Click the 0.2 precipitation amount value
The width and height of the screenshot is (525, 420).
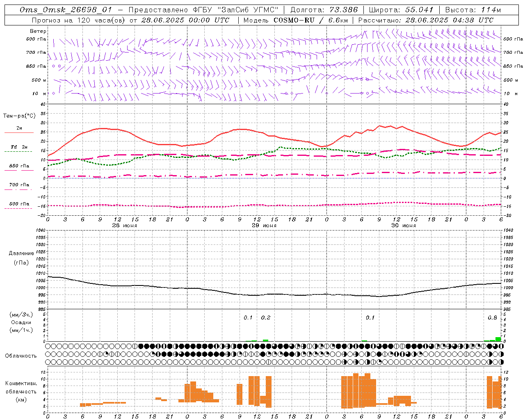266,317
